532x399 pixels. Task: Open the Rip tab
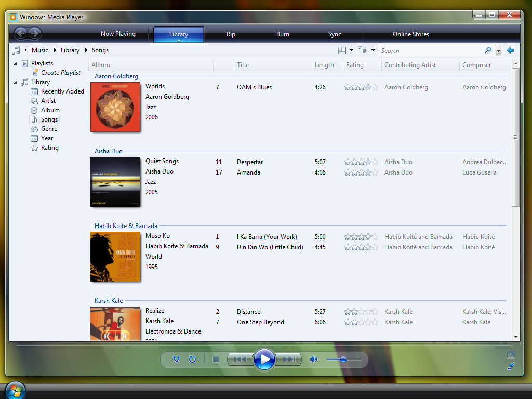(x=231, y=34)
